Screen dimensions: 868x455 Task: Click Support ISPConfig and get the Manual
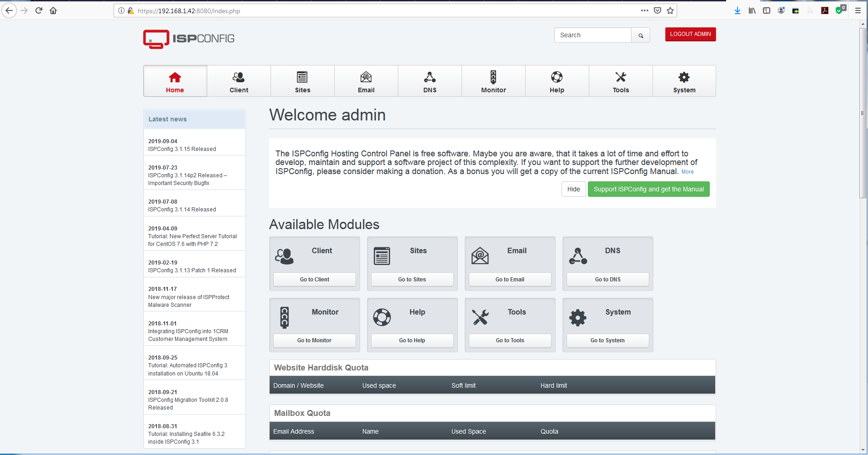tap(648, 189)
